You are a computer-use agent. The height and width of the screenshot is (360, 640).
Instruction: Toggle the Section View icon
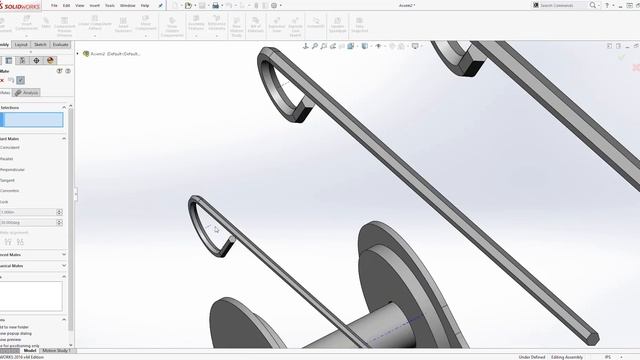[342, 46]
